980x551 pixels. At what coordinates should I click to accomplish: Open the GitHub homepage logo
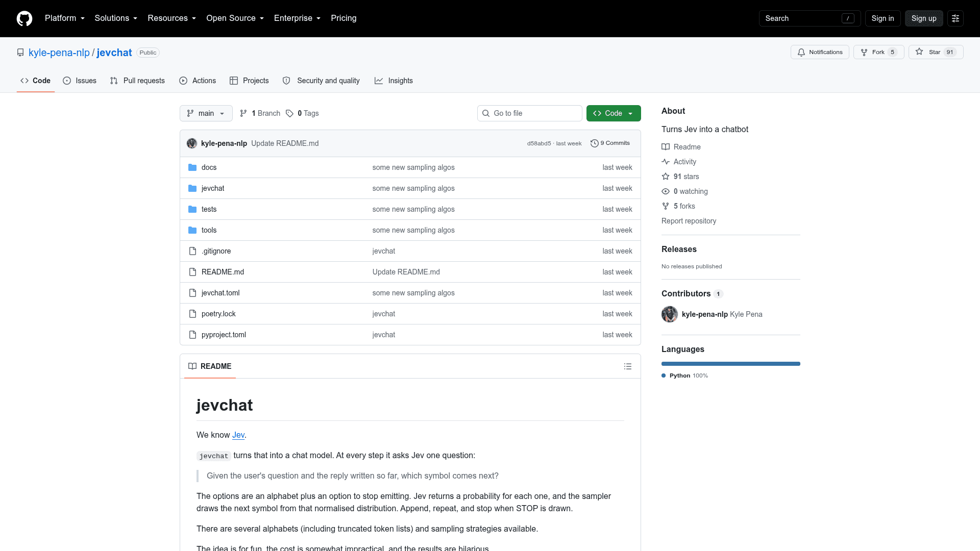(x=24, y=18)
